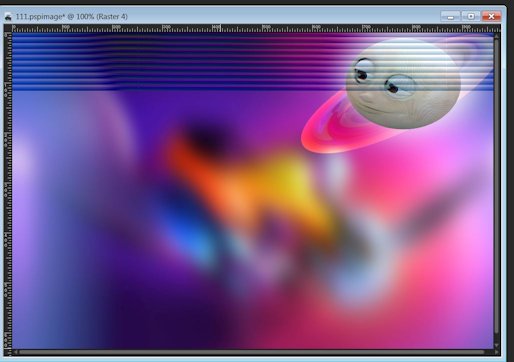
Task: Click the ruler origin corner box
Action: [x=8, y=28]
